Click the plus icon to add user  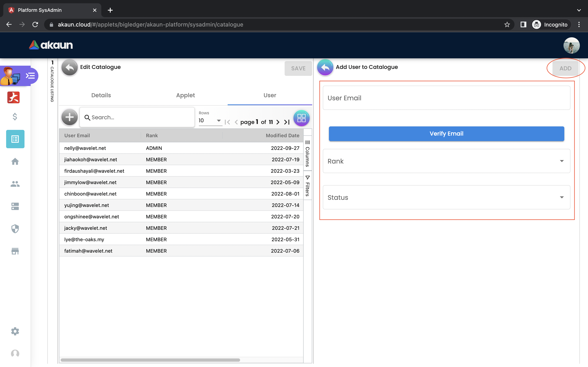[x=69, y=117]
